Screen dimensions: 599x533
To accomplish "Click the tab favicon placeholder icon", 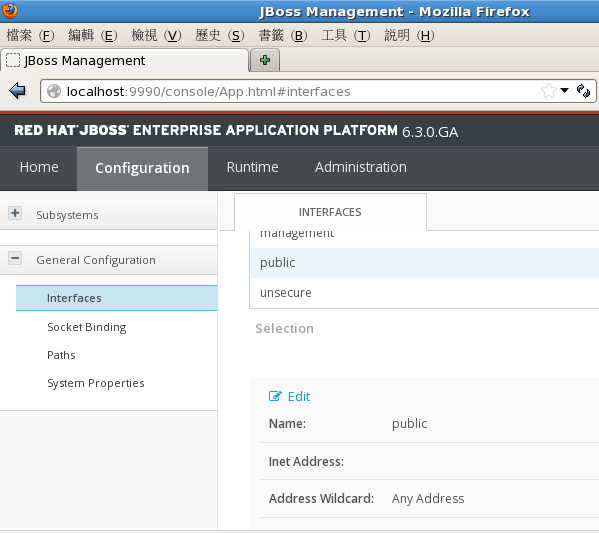I will [13, 60].
